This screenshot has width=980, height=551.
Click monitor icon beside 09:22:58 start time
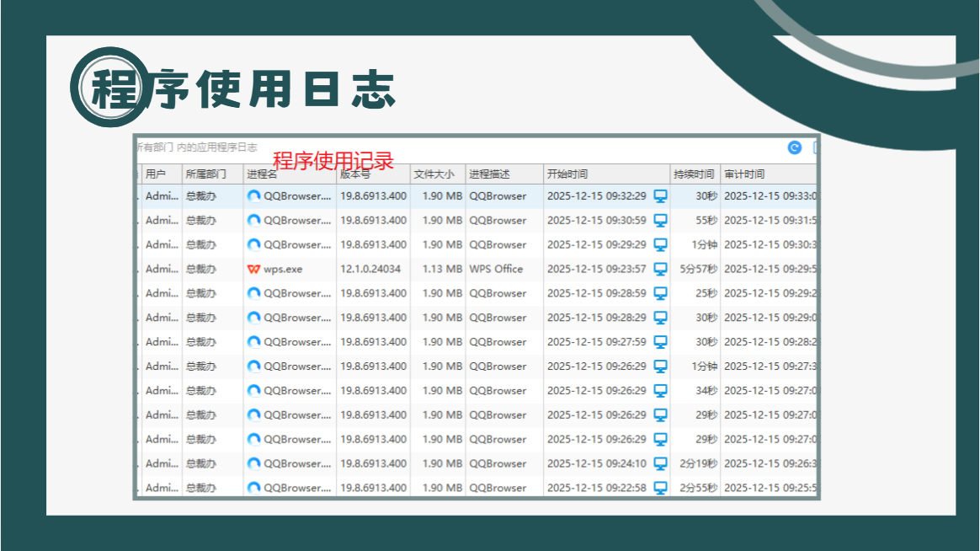pos(660,488)
